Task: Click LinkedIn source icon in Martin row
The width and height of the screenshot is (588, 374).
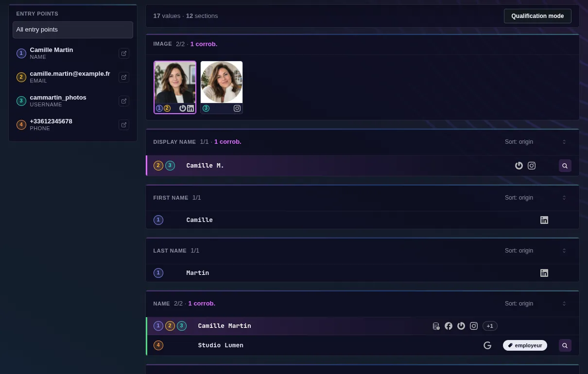Action: pos(544,273)
